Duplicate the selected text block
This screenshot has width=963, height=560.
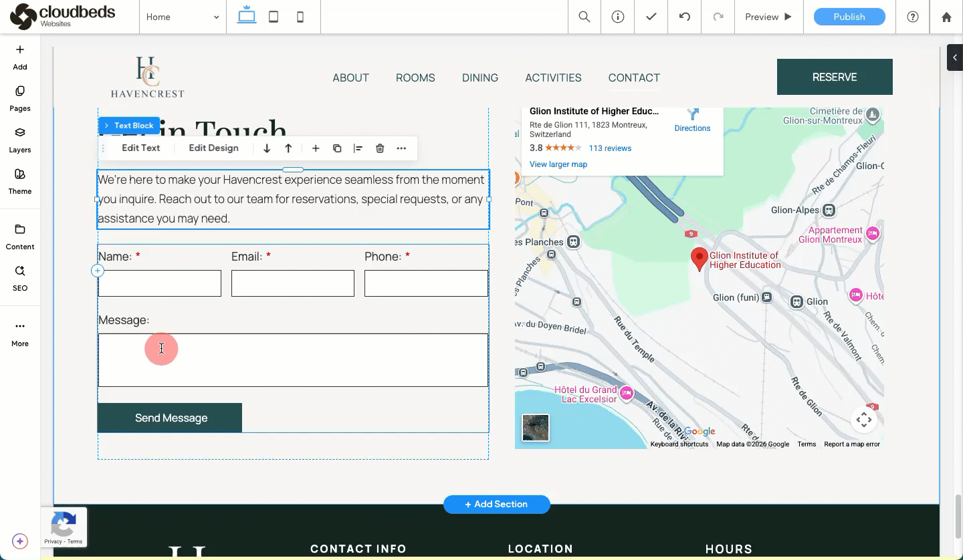[x=337, y=148]
